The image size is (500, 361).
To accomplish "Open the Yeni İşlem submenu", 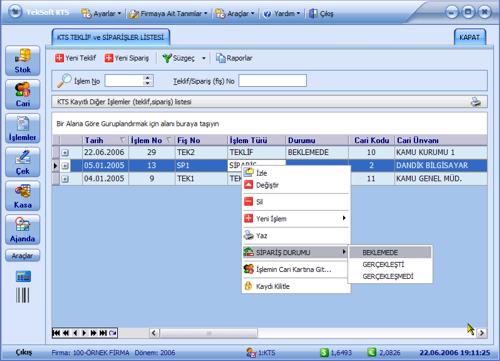I will (296, 219).
